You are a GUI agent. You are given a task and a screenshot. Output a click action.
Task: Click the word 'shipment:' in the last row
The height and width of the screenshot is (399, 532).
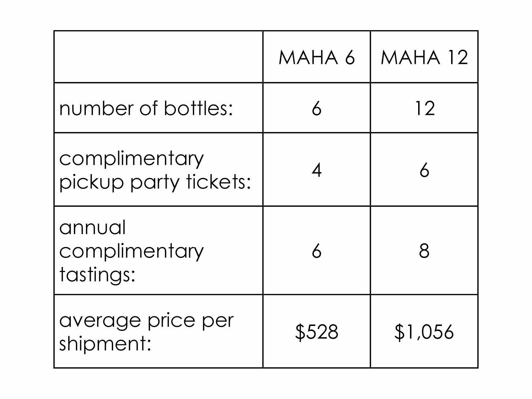point(105,343)
